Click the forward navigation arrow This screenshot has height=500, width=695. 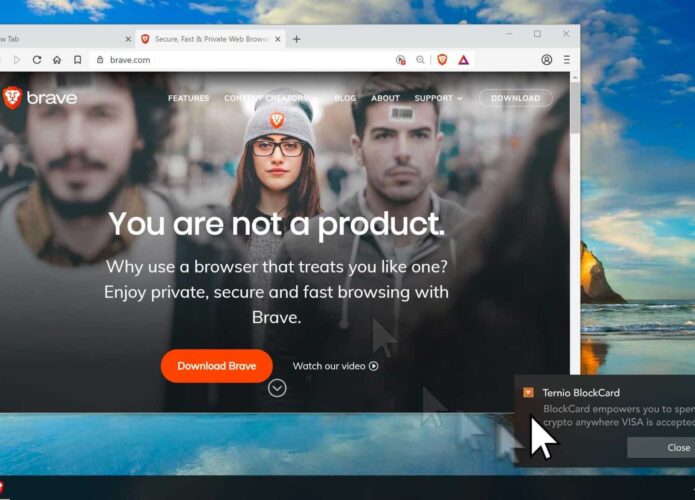17,60
